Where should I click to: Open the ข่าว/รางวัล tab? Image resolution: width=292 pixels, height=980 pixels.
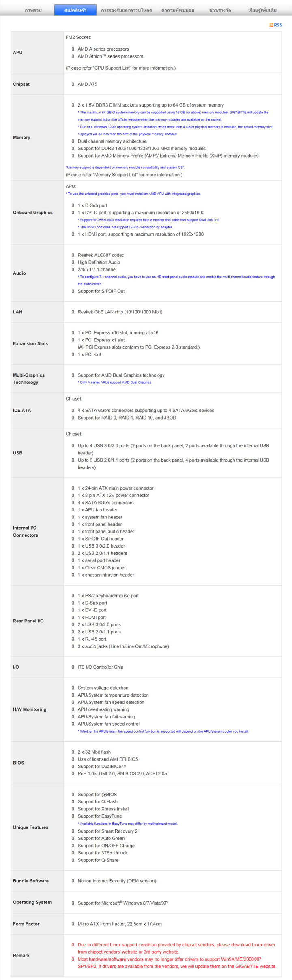pos(220,10)
